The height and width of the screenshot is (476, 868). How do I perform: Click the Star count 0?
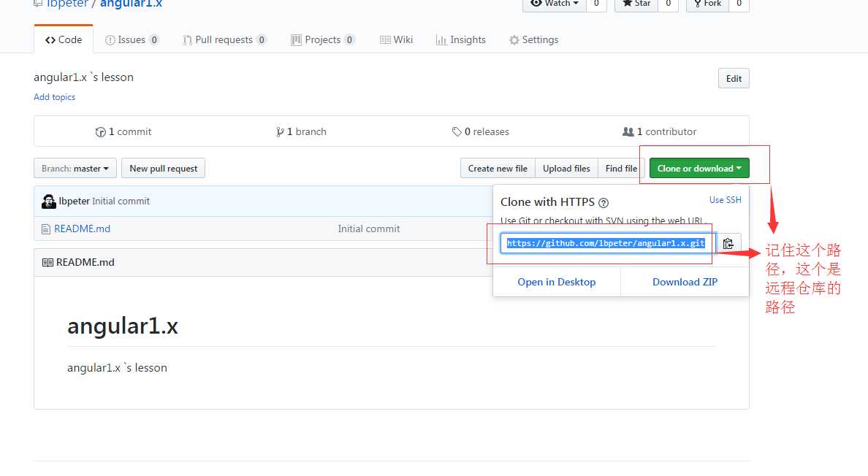tap(668, 4)
